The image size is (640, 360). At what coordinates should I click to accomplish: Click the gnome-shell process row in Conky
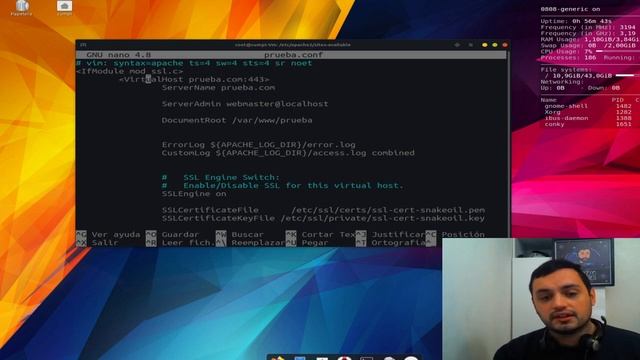click(588, 106)
